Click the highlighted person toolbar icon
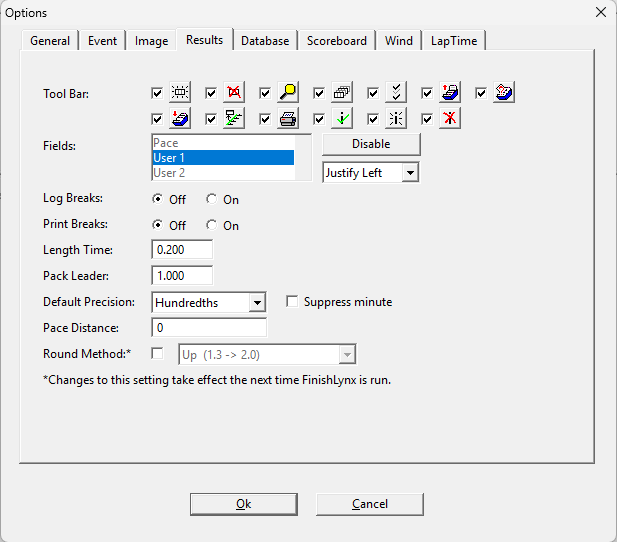Screen dimensions: 617x542 pos(396,118)
